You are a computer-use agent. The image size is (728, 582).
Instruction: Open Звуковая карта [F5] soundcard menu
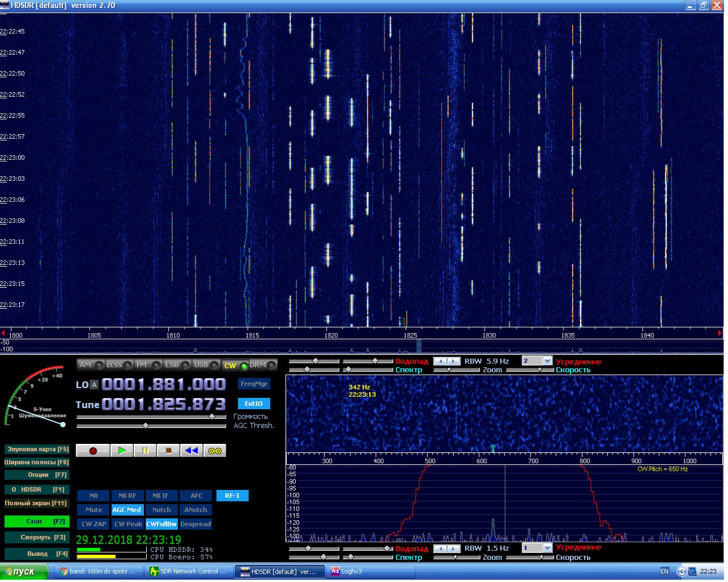pos(37,449)
